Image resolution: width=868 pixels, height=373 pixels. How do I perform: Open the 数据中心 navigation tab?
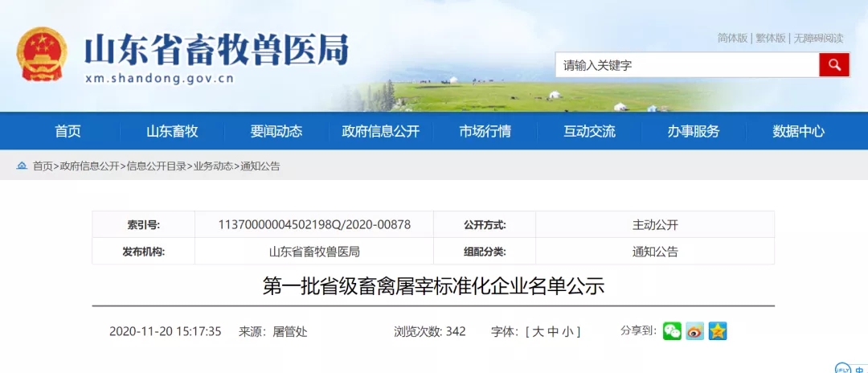pos(798,131)
